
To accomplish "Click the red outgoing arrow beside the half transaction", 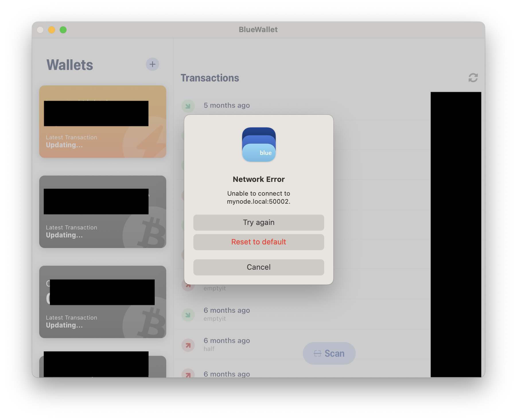I will point(188,345).
